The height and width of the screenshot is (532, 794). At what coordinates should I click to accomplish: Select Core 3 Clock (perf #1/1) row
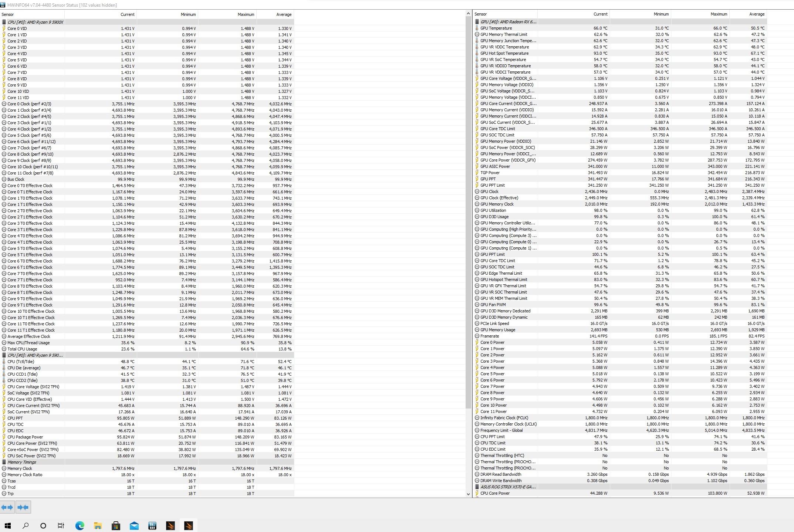tap(147, 123)
